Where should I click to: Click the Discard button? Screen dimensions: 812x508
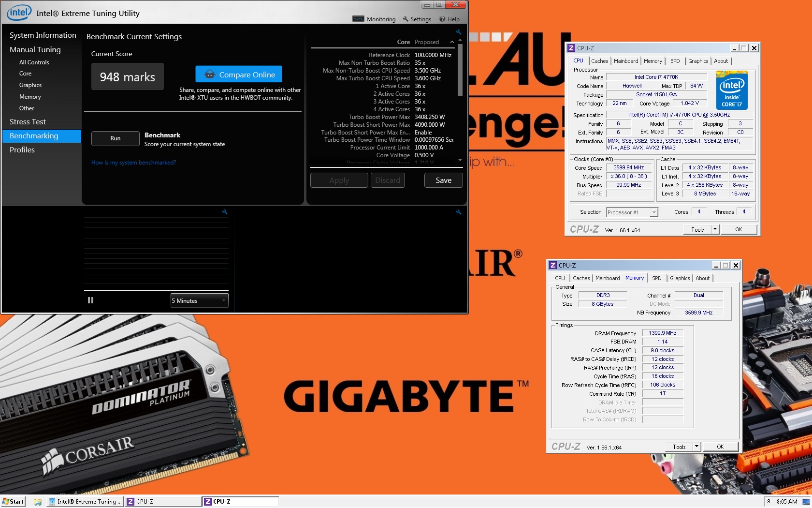pyautogui.click(x=388, y=180)
